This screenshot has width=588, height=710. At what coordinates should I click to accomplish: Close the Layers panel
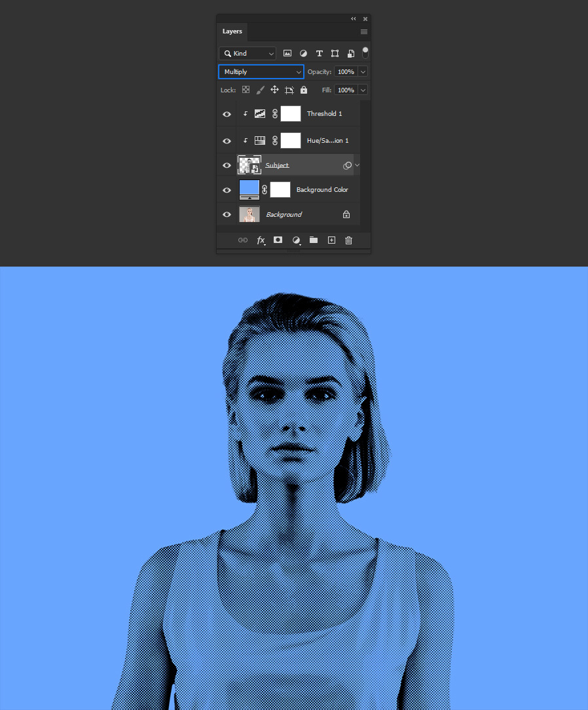(x=365, y=19)
